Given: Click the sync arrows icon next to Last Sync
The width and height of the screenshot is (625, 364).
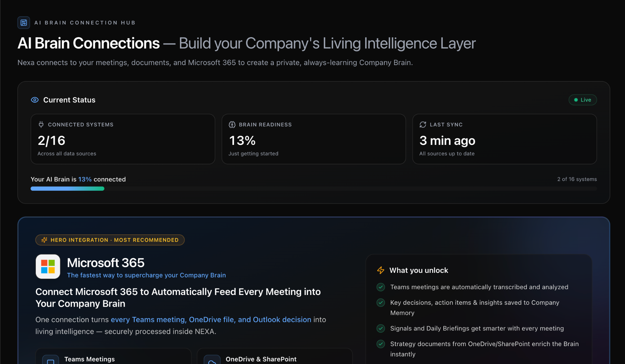Looking at the screenshot, I should 423,125.
